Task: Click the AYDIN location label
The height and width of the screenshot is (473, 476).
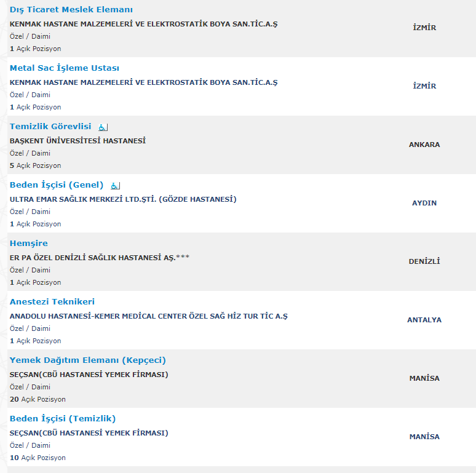Action: tap(424, 203)
